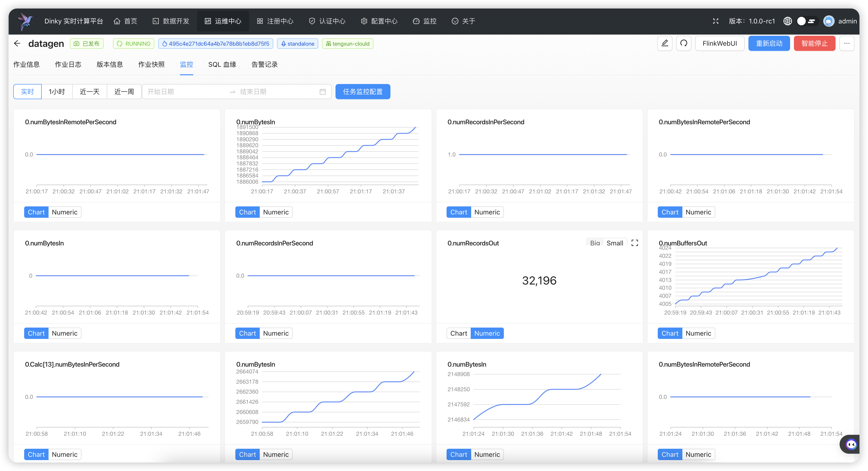Switch 0.numRecordsOut to Chart view
The width and height of the screenshot is (868, 471).
coord(458,333)
